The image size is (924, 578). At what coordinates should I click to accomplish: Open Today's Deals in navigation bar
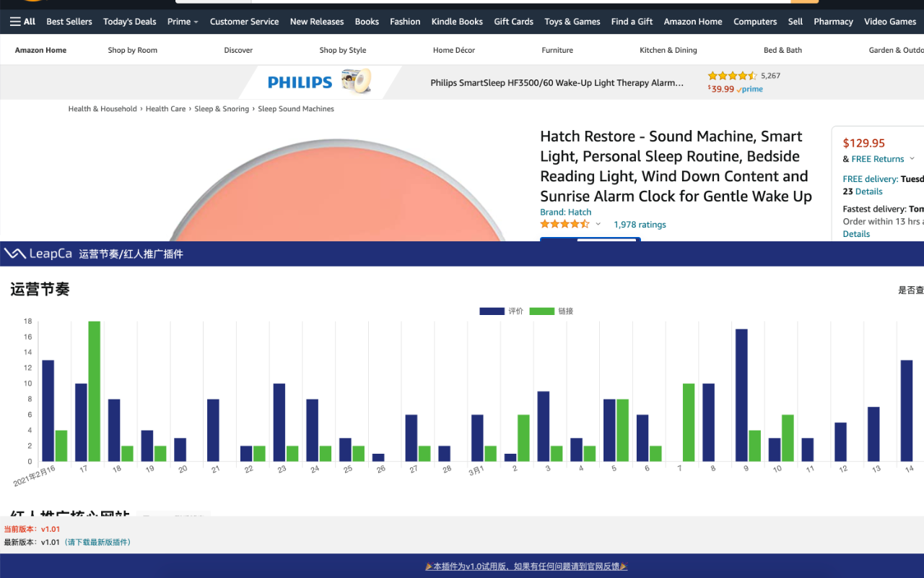129,22
